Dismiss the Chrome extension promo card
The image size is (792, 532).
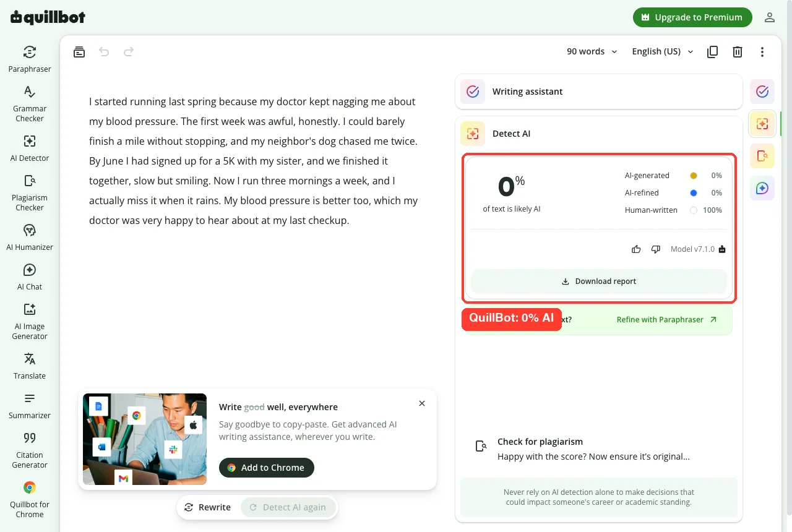tap(422, 403)
